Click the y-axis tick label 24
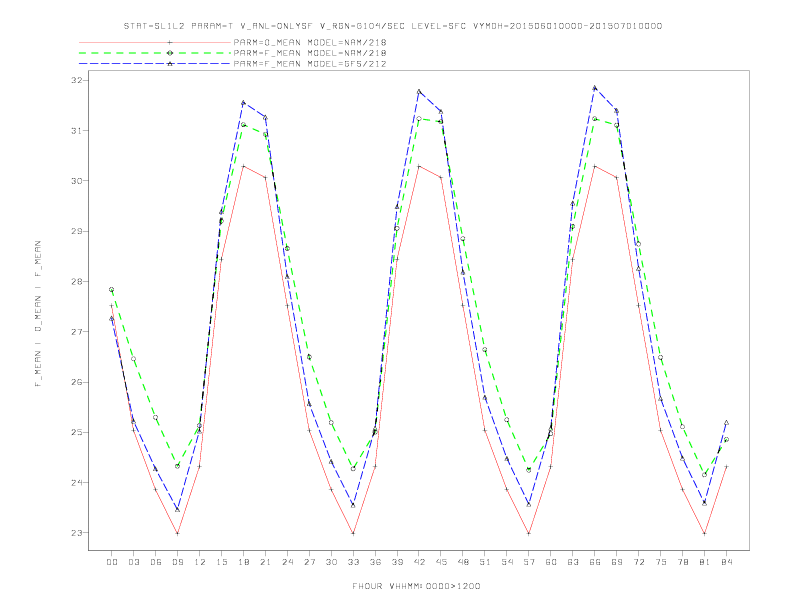792x612 pixels. pyautogui.click(x=78, y=483)
